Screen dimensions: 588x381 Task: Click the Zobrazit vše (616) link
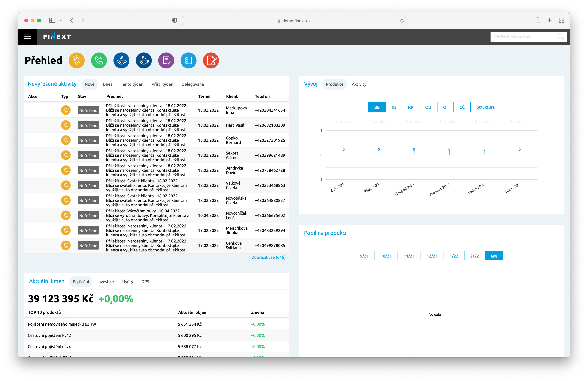point(268,257)
